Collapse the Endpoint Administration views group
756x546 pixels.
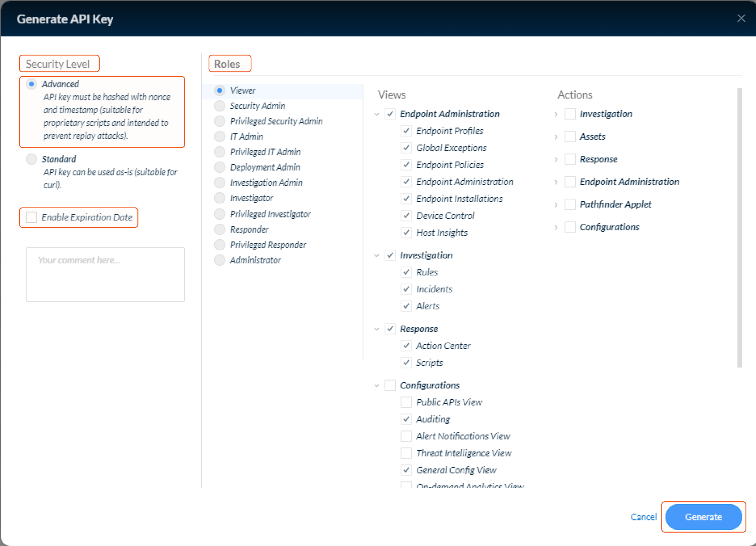377,114
